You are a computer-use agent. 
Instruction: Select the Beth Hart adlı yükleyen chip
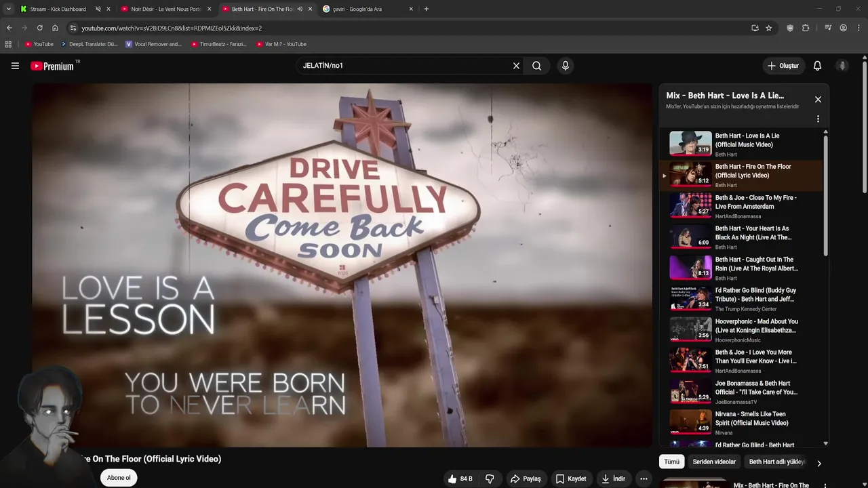(777, 462)
